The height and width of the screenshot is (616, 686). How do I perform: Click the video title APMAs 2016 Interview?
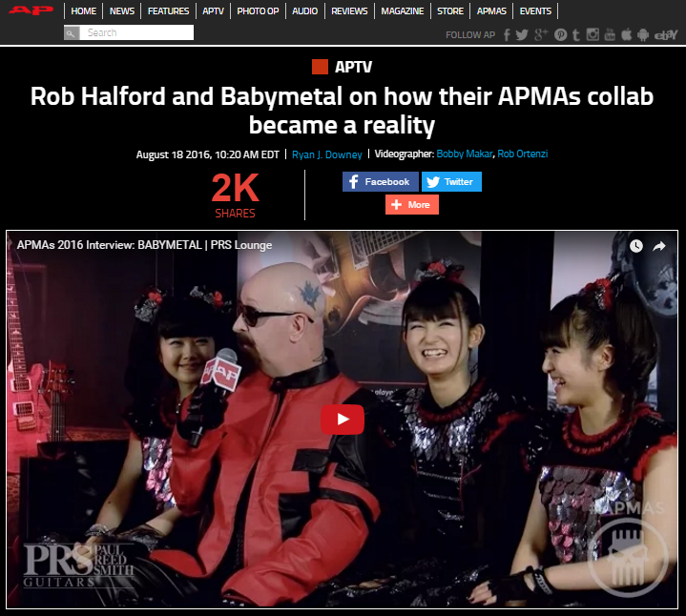tap(144, 245)
